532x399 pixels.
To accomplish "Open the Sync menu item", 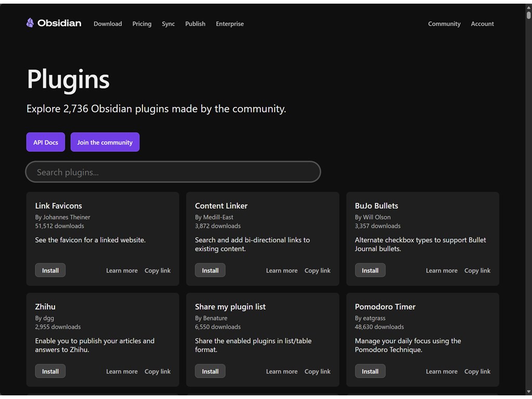I will pyautogui.click(x=168, y=24).
